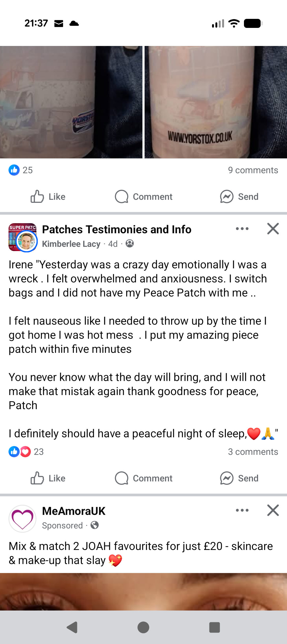Image resolution: width=287 pixels, height=644 pixels.
Task: Open the MeAmoraUK heart logo avatar
Action: pos(23,519)
